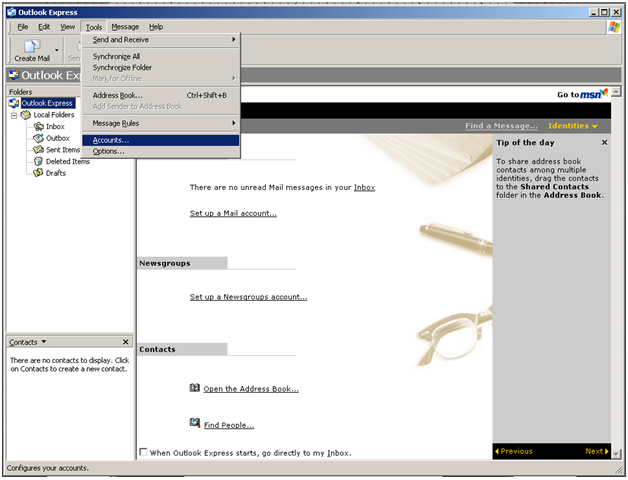628x480 pixels.
Task: Click the Windows logo in toolbar corner
Action: coord(614,27)
